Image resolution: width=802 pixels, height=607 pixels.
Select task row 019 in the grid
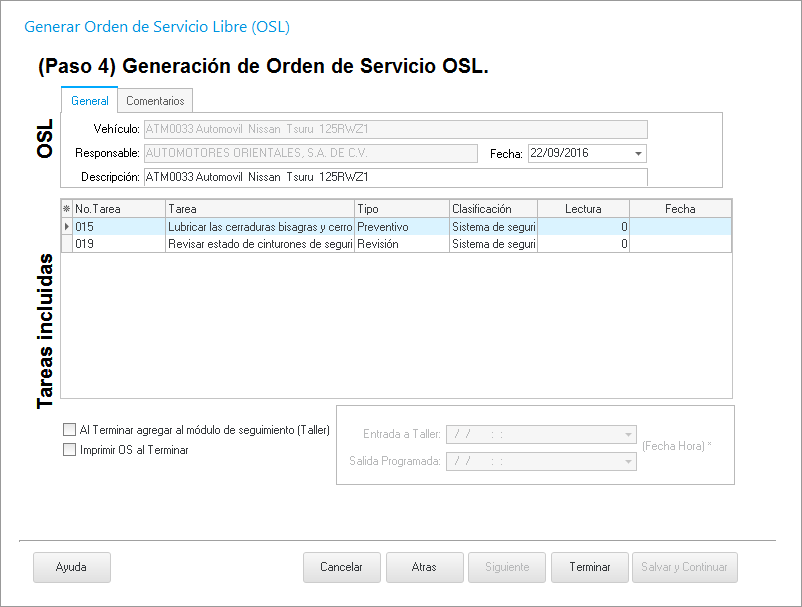point(118,243)
